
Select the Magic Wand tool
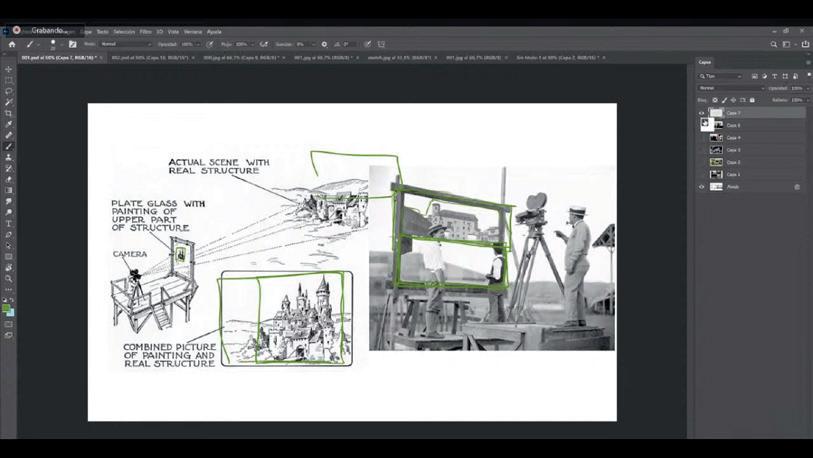pos(8,102)
